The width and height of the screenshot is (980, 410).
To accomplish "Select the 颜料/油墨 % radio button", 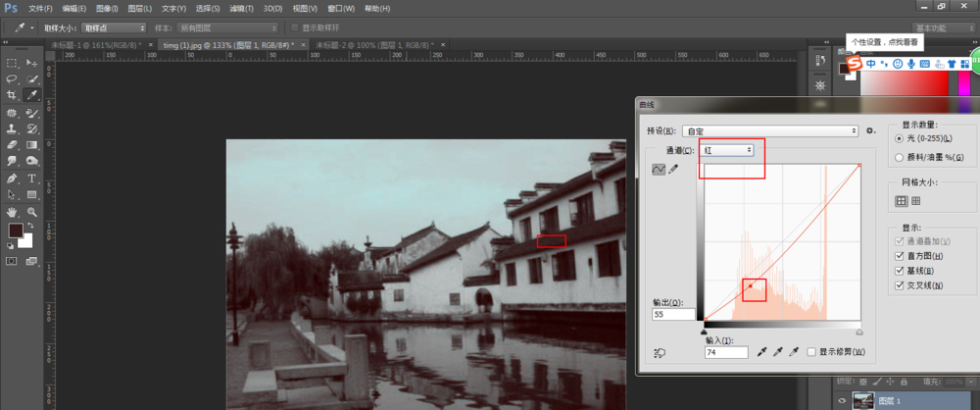I will click(x=900, y=157).
